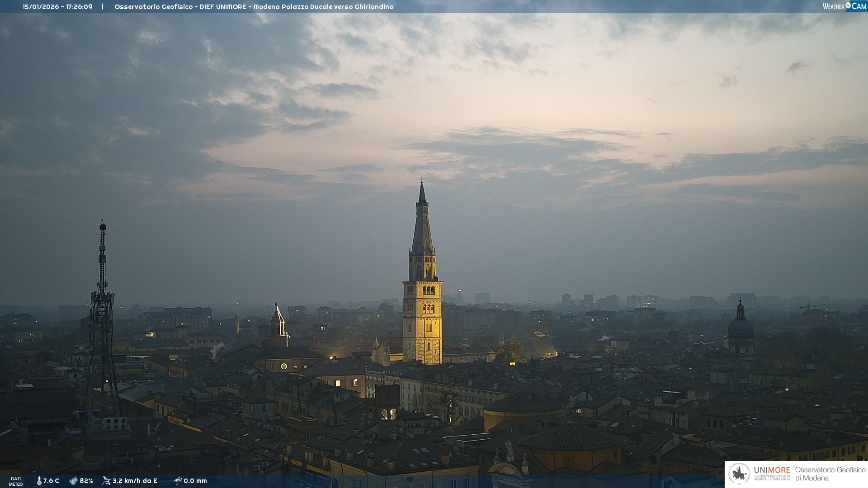Click the wind anemometer icon
This screenshot has width=868, height=488.
(x=106, y=481)
